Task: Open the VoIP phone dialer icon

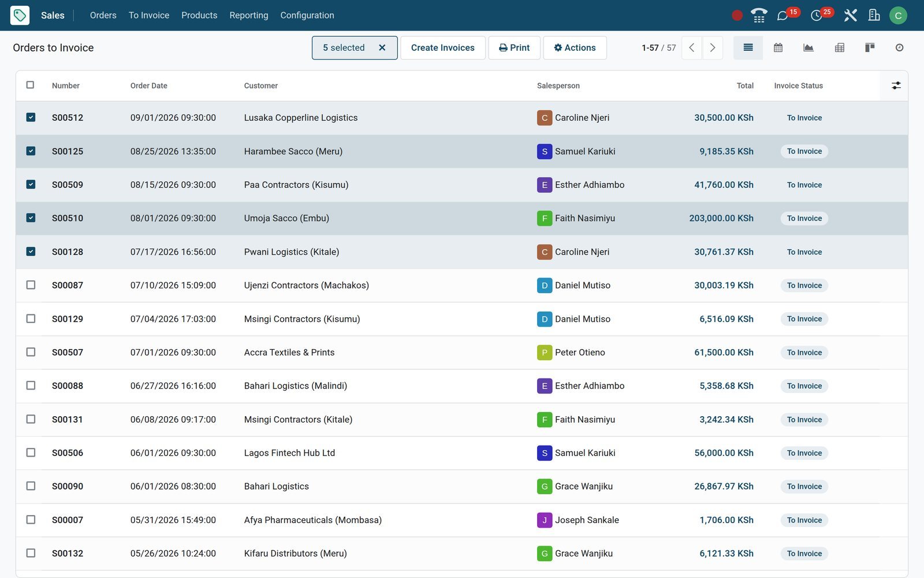Action: tap(759, 16)
